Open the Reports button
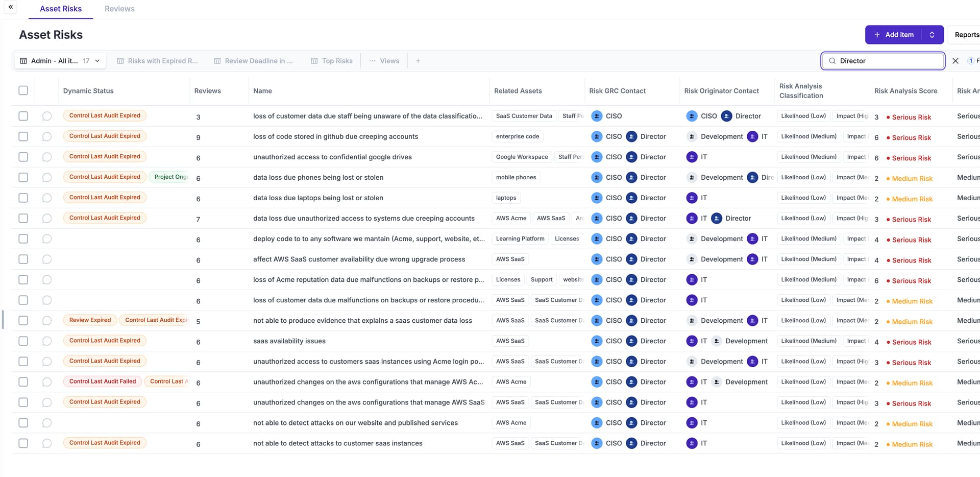 966,35
